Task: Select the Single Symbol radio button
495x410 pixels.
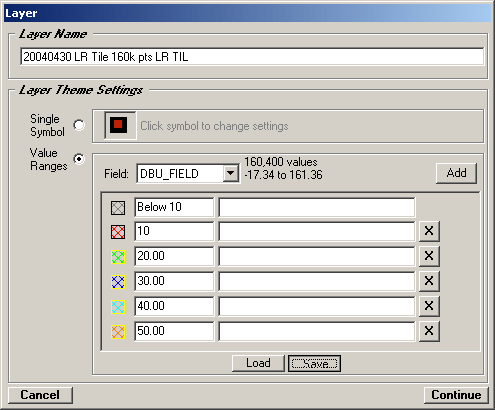Action: tap(79, 125)
